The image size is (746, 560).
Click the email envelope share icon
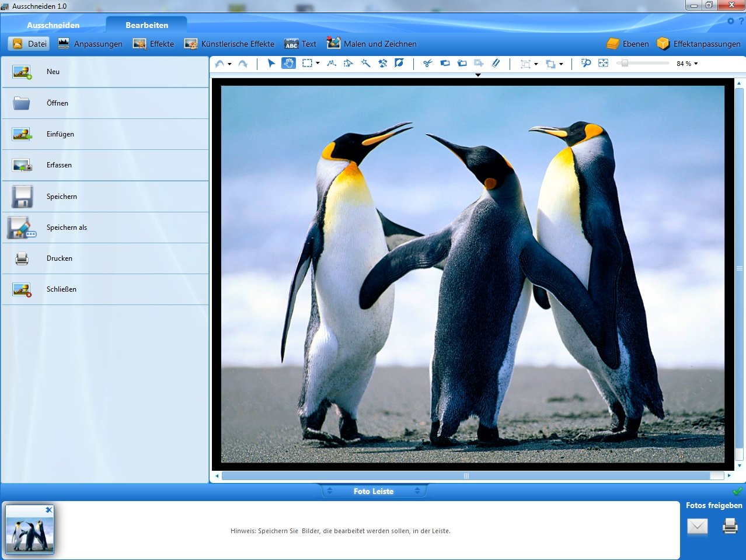[x=697, y=527]
